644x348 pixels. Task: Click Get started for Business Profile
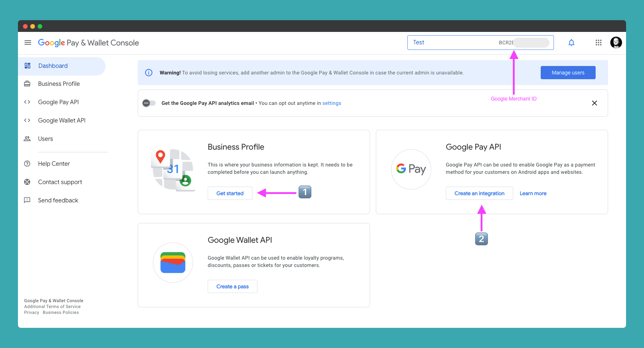[x=230, y=193]
